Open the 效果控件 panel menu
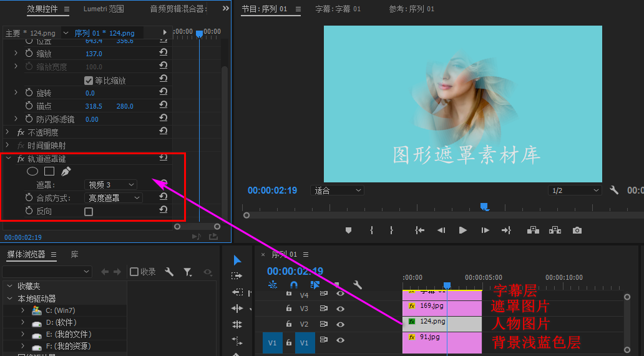 click(67, 9)
